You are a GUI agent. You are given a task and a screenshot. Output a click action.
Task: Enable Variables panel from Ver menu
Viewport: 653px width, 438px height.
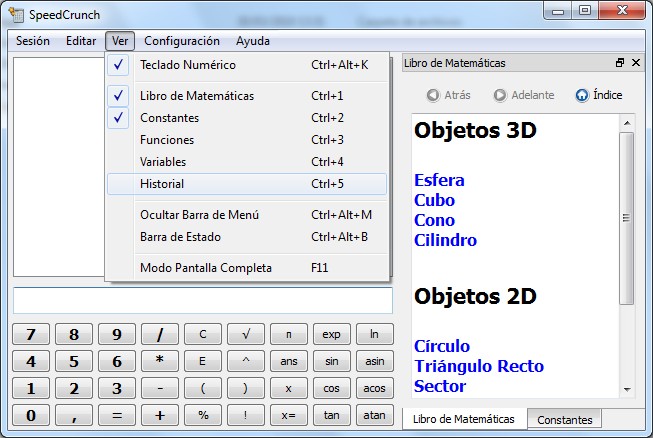tap(247, 162)
